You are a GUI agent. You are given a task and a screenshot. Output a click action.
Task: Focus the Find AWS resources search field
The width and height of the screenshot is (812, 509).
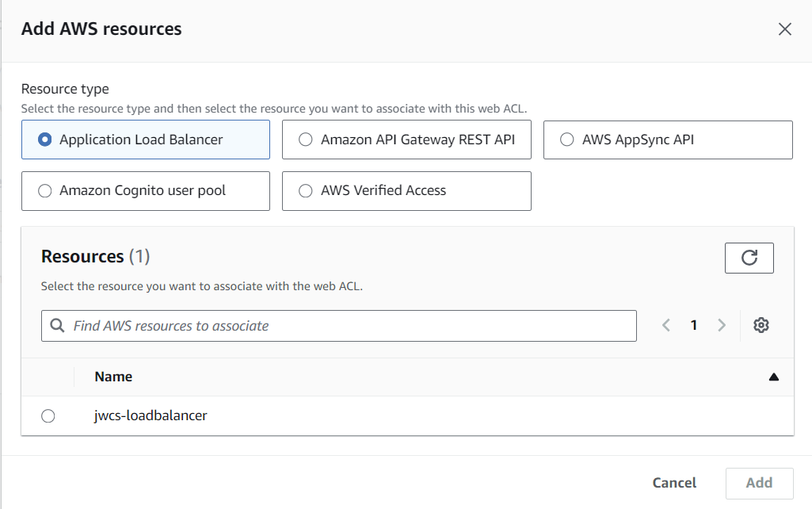pyautogui.click(x=339, y=326)
